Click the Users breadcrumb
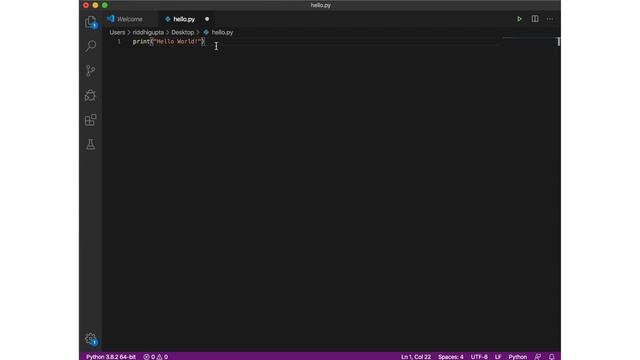This screenshot has width=640, height=360. click(117, 32)
